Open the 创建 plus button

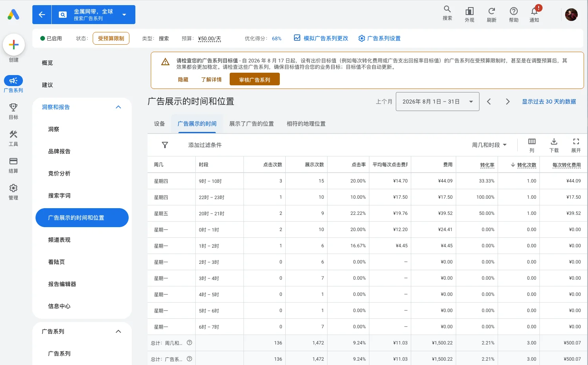(x=14, y=45)
